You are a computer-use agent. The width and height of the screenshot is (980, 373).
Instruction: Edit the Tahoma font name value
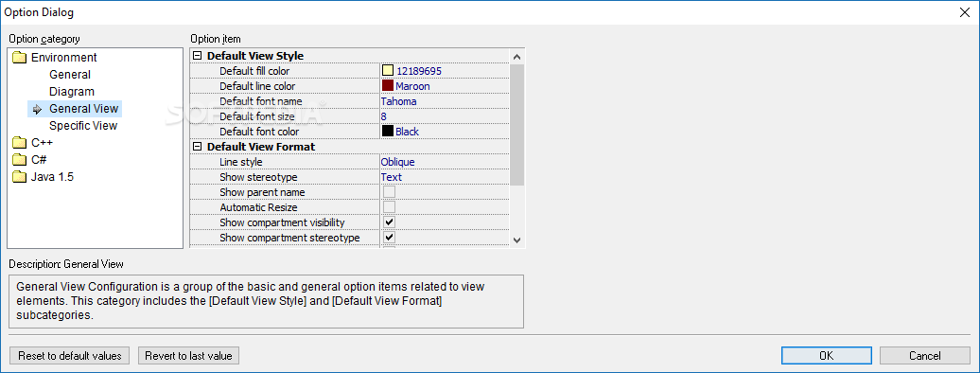pyautogui.click(x=398, y=101)
